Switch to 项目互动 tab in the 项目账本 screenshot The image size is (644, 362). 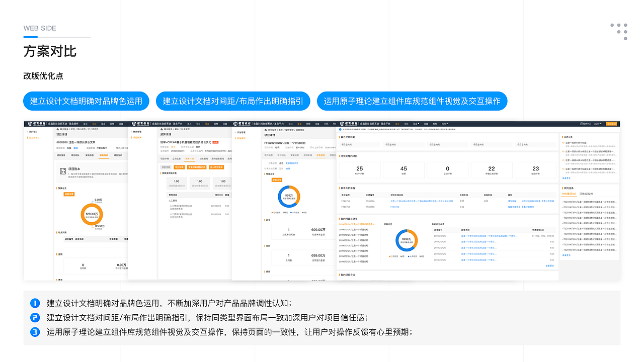[118, 155]
